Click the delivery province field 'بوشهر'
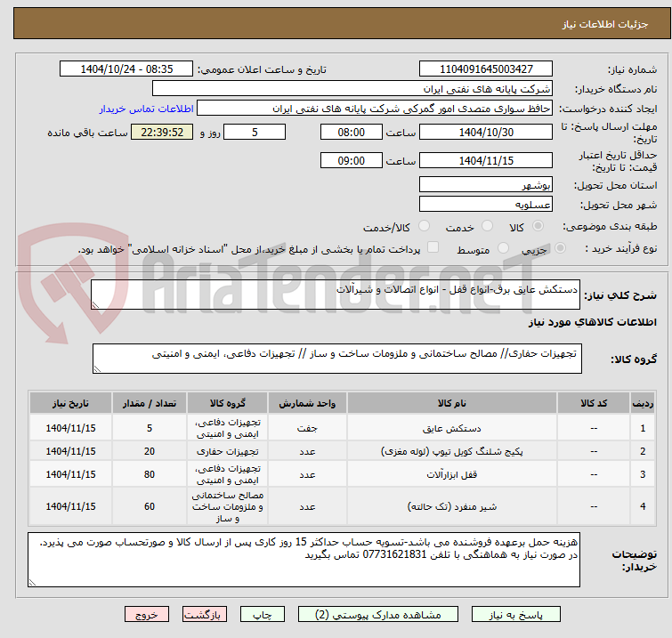Screen dimensions: 672x638 [486, 185]
